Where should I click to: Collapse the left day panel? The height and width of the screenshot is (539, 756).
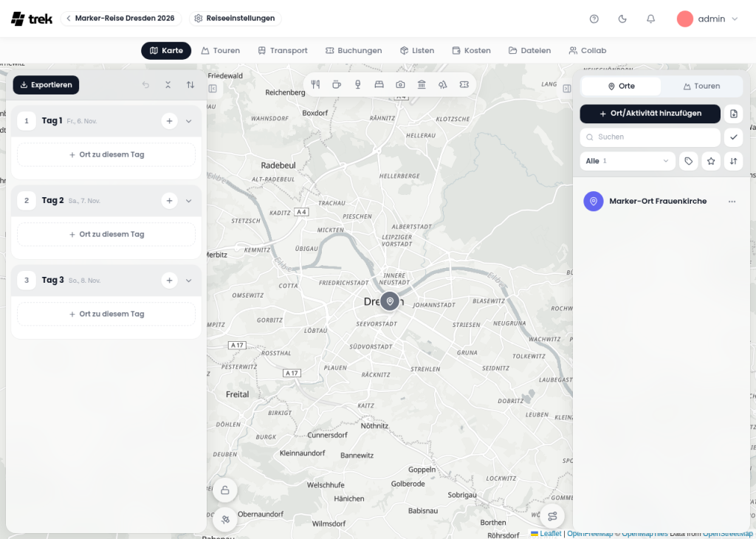[213, 89]
